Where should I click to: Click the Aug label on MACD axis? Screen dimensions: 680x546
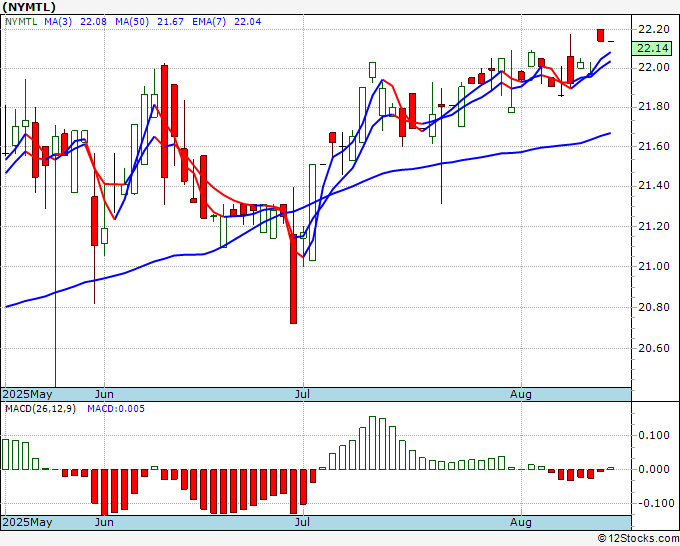coord(520,522)
